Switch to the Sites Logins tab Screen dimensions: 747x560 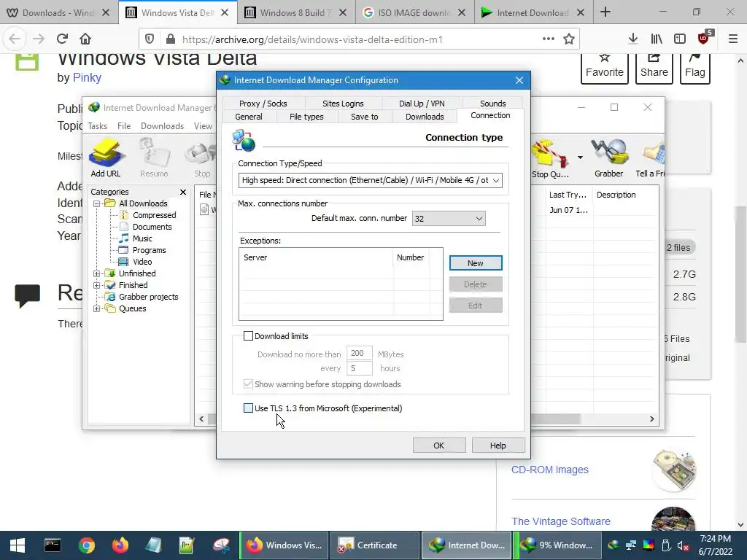pyautogui.click(x=343, y=104)
